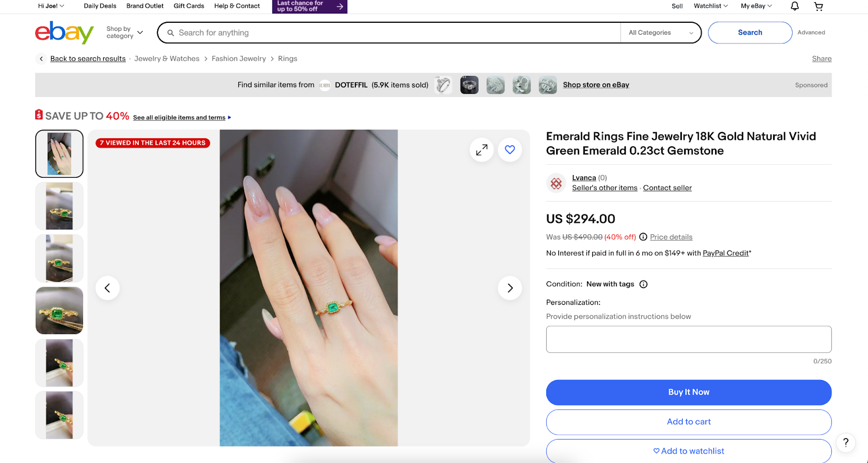Open Advanced search
The image size is (868, 463).
pyautogui.click(x=811, y=33)
